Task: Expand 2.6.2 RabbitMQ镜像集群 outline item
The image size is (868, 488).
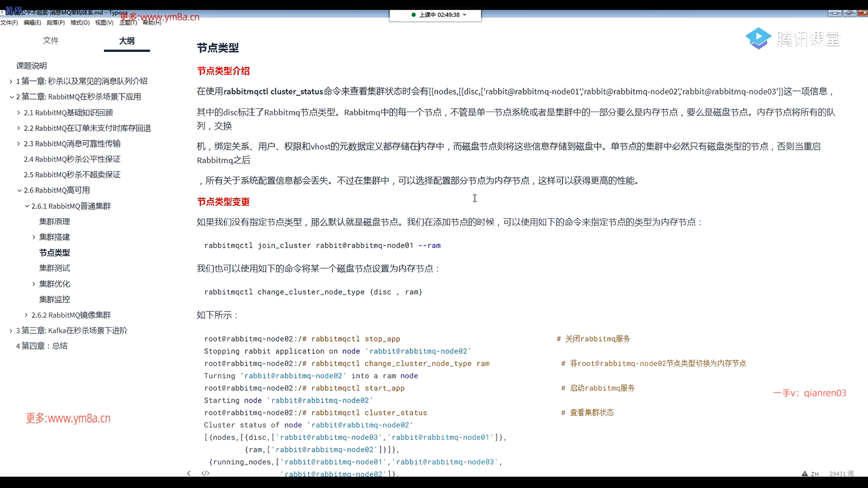Action: pyautogui.click(x=26, y=315)
